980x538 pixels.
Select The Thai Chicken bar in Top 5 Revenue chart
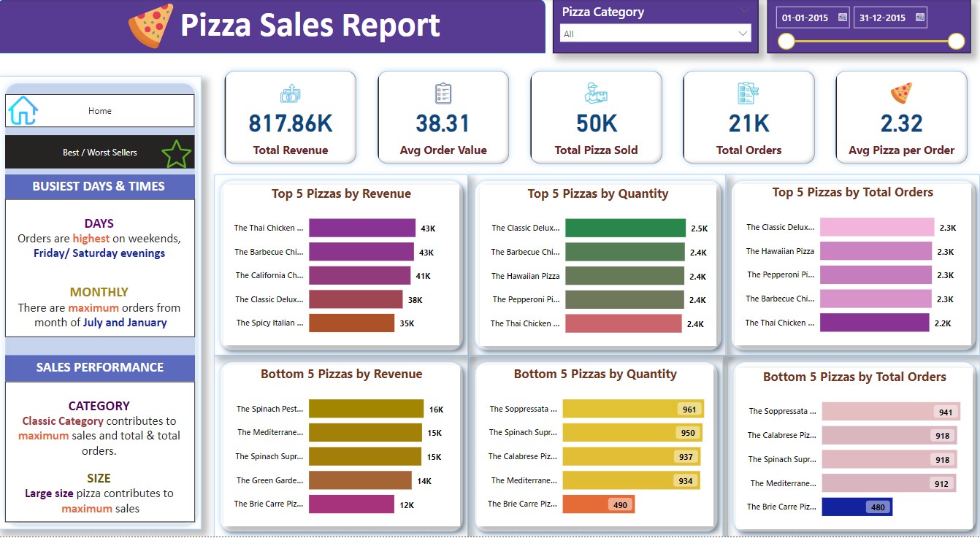pyautogui.click(x=361, y=227)
